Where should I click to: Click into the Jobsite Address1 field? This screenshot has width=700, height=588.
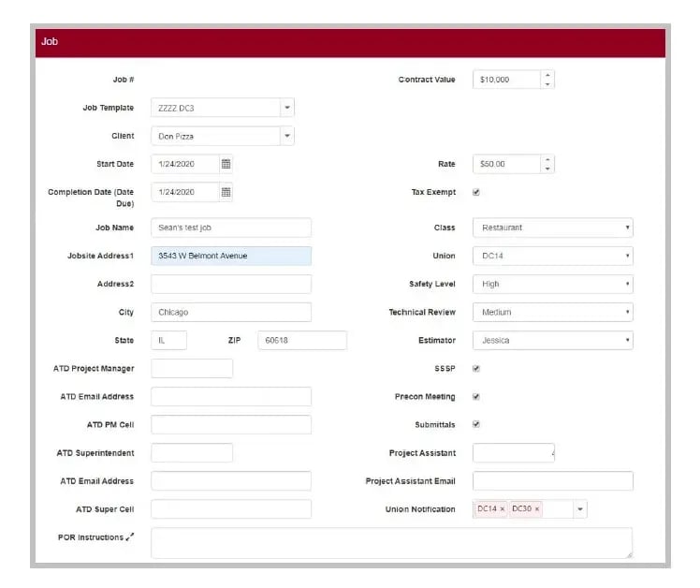pyautogui.click(x=230, y=256)
